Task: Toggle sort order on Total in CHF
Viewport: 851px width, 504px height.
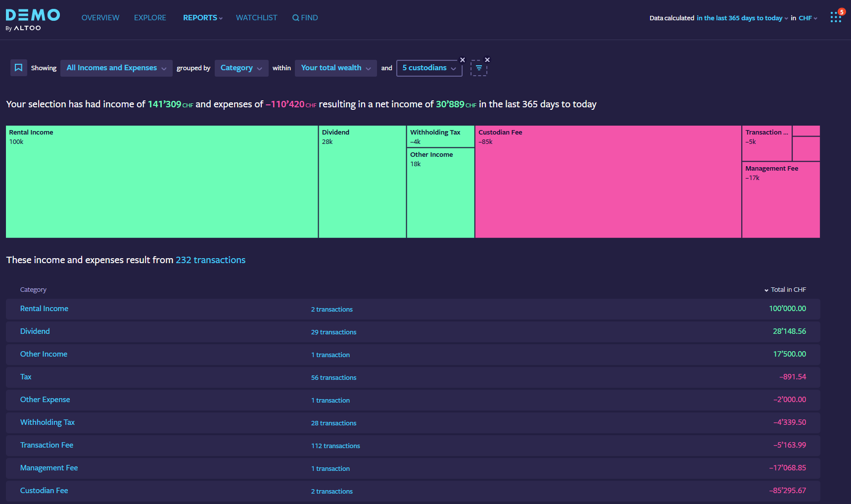Action: click(785, 290)
